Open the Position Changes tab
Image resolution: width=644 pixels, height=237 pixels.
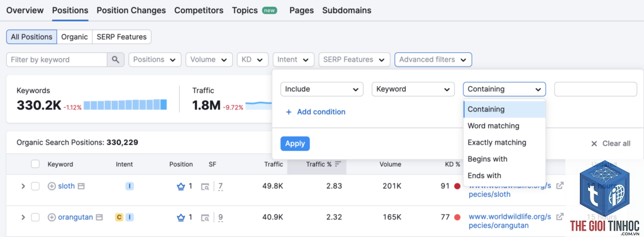coord(131,10)
